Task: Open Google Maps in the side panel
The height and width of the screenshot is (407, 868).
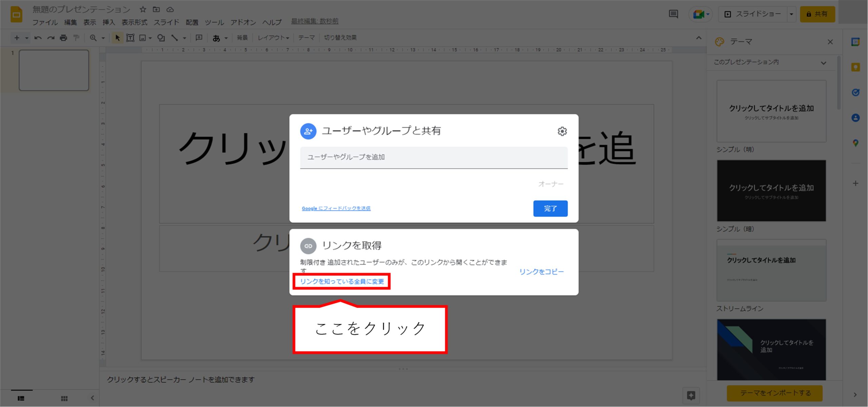Action: (x=855, y=143)
